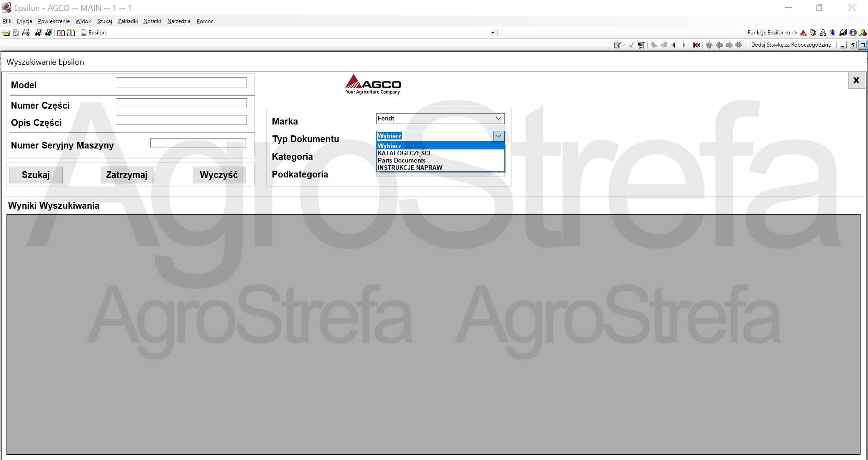868x460 pixels.
Task: Click the notes checklist icon
Action: (x=617, y=45)
